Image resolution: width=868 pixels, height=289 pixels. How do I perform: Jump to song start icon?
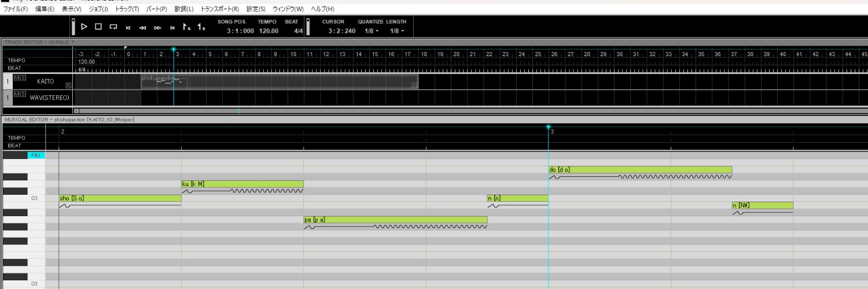[x=128, y=27]
